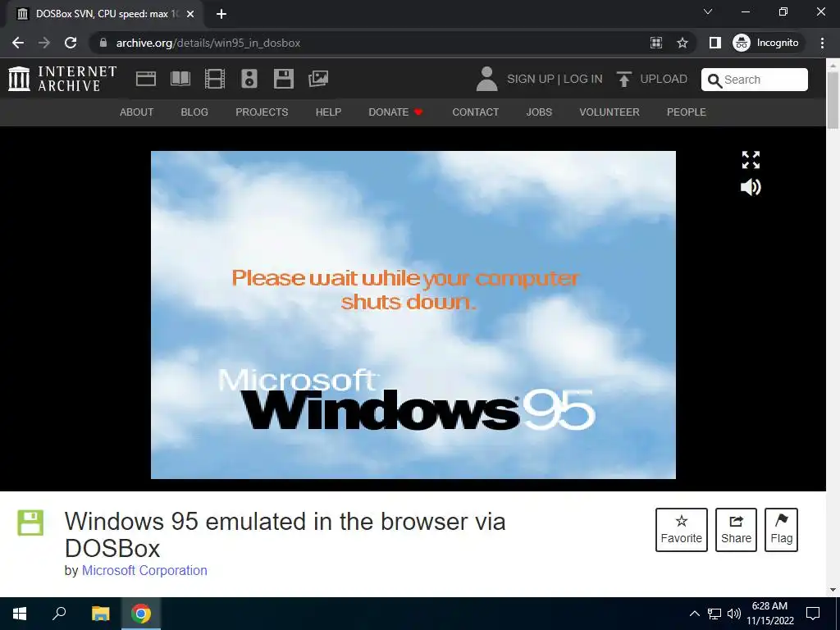840x630 pixels.
Task: Open the ABOUT menu item
Action: click(137, 112)
